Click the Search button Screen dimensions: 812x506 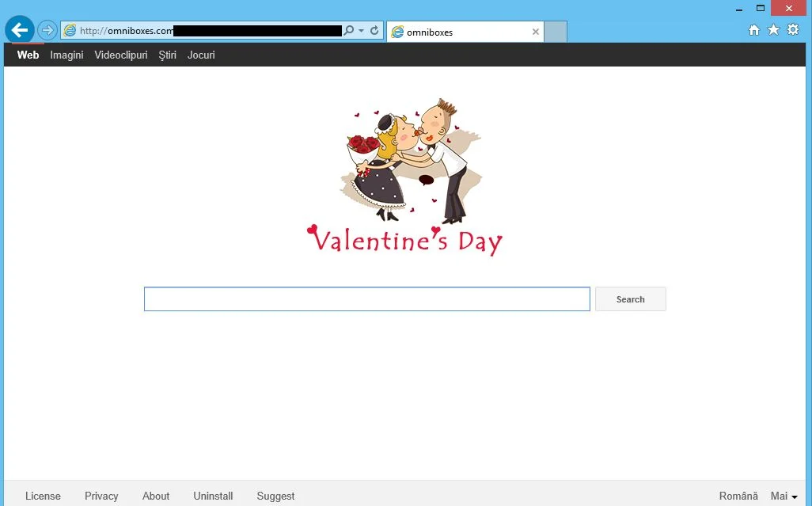click(x=630, y=299)
